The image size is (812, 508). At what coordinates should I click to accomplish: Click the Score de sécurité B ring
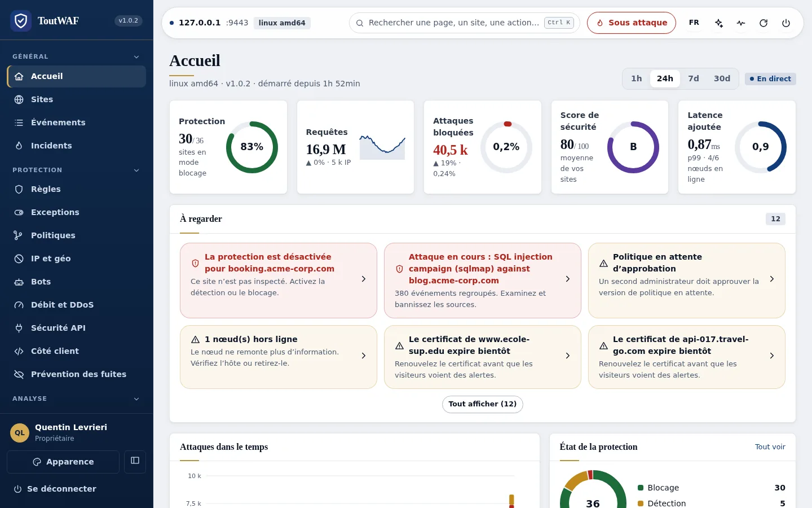click(x=633, y=147)
